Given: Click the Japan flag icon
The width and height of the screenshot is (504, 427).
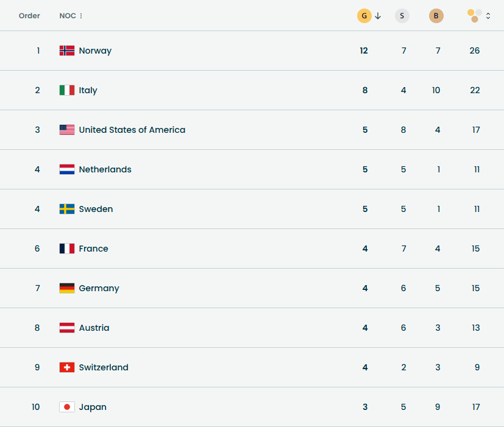Looking at the screenshot, I should coord(67,407).
